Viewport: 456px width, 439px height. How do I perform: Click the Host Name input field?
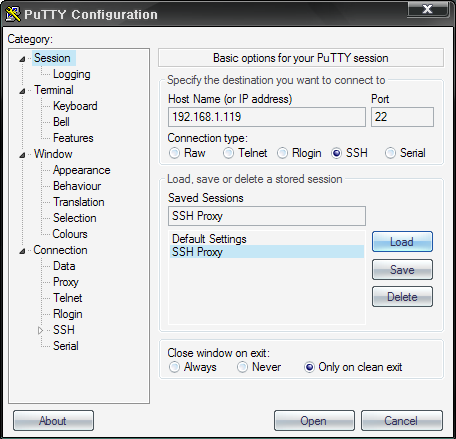(x=267, y=117)
